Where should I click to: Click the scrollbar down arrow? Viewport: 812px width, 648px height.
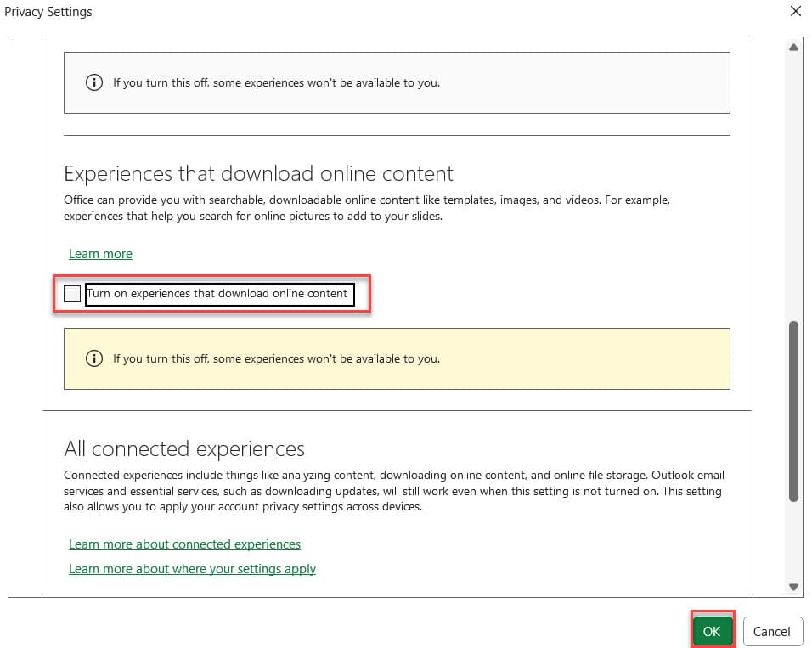click(x=793, y=587)
